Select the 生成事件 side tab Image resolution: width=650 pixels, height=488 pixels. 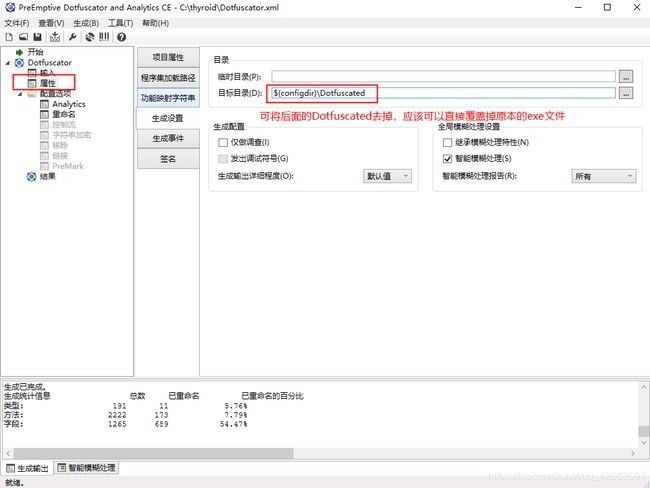click(x=168, y=138)
